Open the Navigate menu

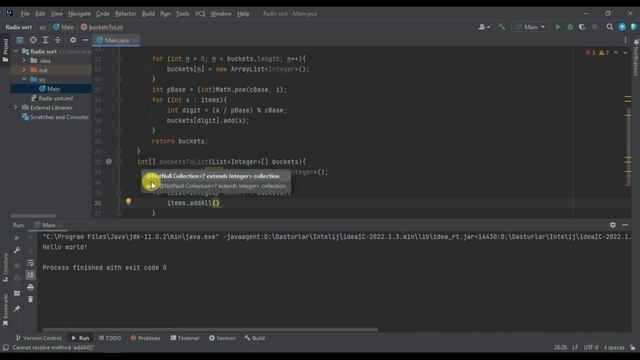coord(79,13)
